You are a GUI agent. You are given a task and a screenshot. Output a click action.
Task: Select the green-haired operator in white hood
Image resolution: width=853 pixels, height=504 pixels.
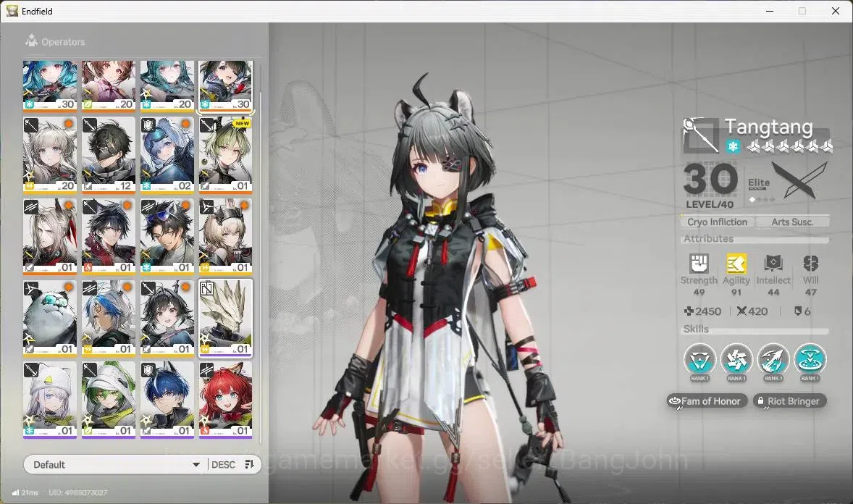click(109, 400)
